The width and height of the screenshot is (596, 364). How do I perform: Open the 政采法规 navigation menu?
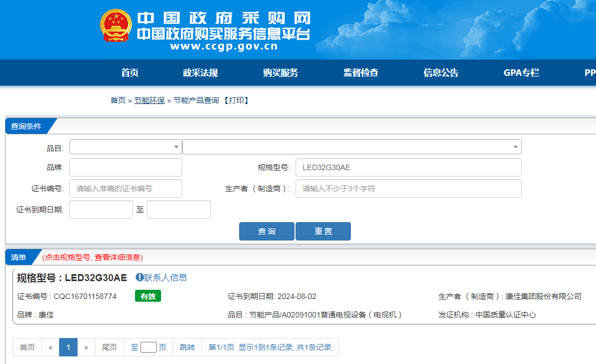pos(200,73)
